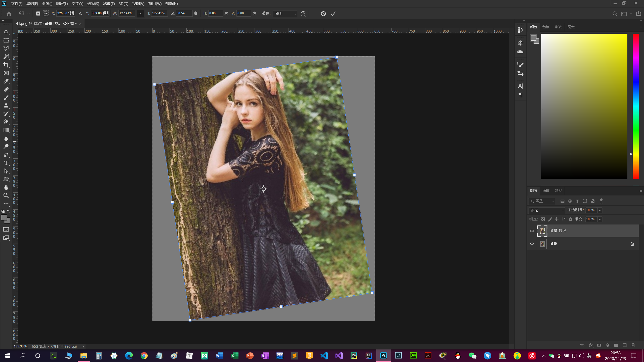Select the Brush tool
644x362 pixels.
(x=6, y=98)
